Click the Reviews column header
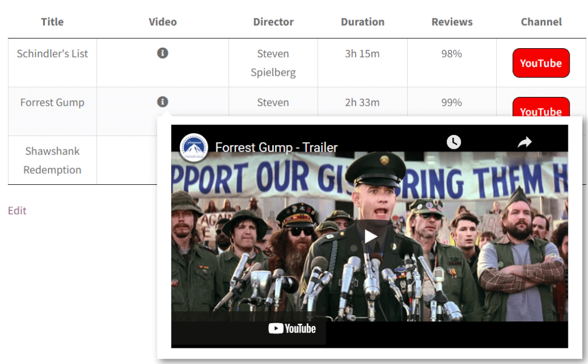The image size is (588, 364). click(x=452, y=22)
